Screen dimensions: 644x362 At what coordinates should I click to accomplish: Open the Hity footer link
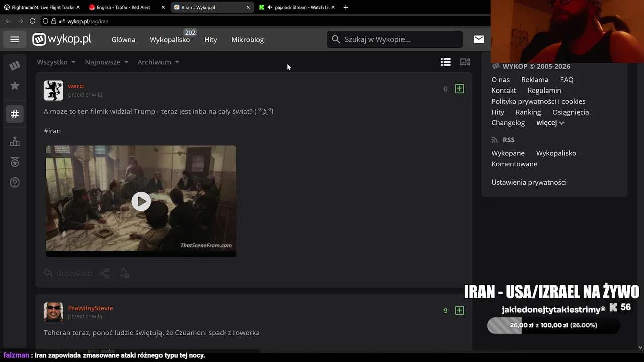pyautogui.click(x=498, y=112)
